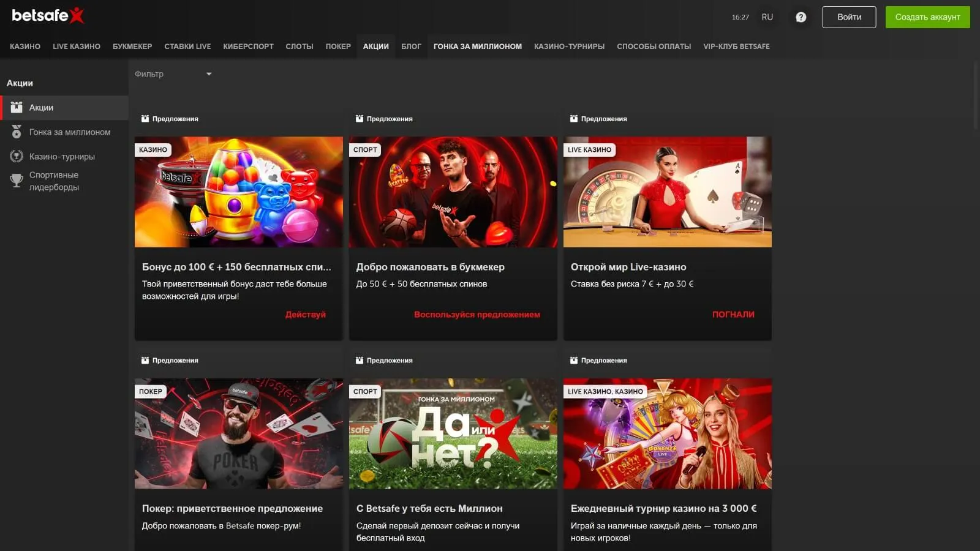Open Гонка за миллионом in sidebar
The image size is (980, 551).
click(64, 132)
